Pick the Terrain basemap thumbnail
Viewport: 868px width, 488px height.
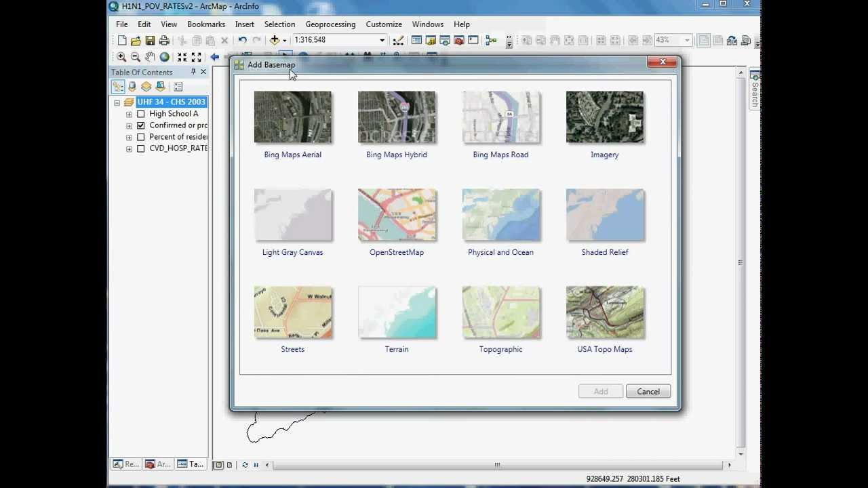point(397,312)
